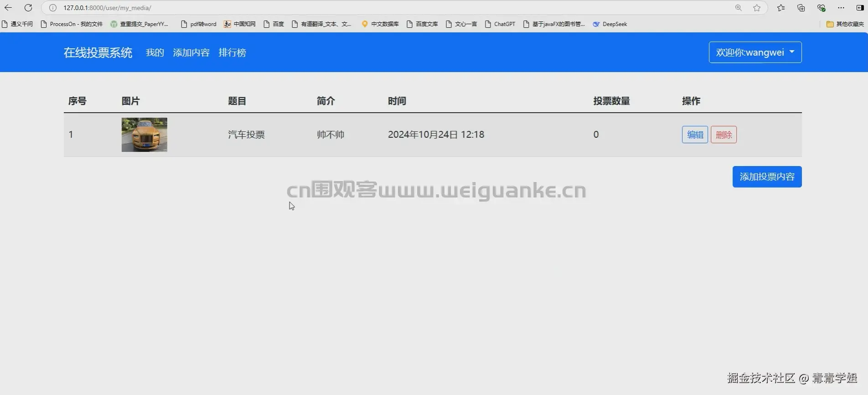
Task: Open the collections icon in browser toolbar
Action: [x=801, y=8]
